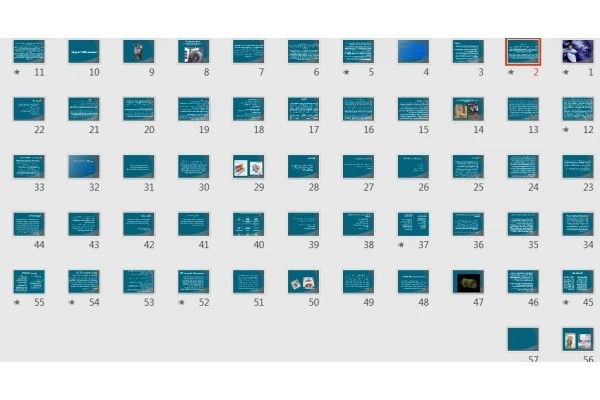Click the transition star icon under slide 1
Viewport: 600px width, 400px height.
[x=566, y=72]
